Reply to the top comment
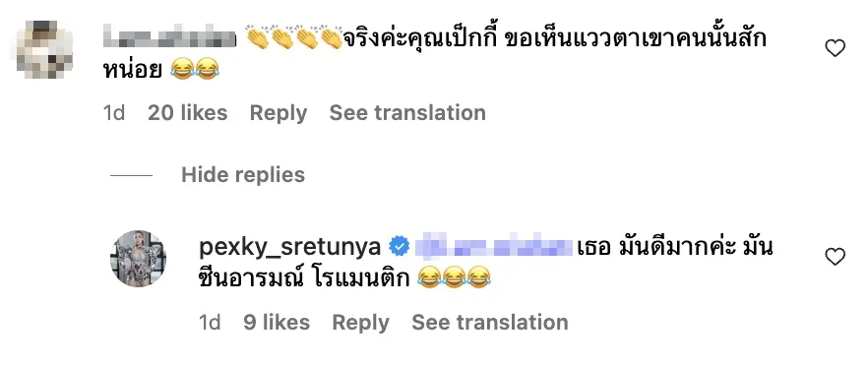Viewport: 868px width, 366px height. point(279,113)
